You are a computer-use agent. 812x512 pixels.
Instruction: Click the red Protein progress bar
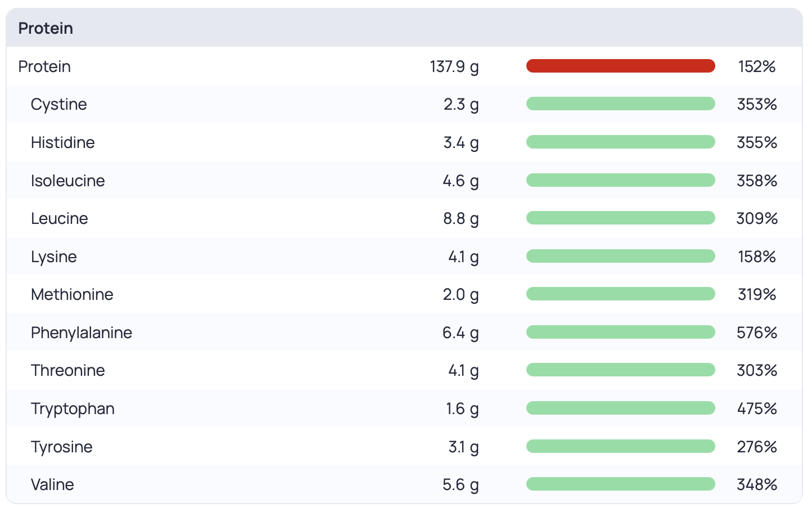coord(620,66)
